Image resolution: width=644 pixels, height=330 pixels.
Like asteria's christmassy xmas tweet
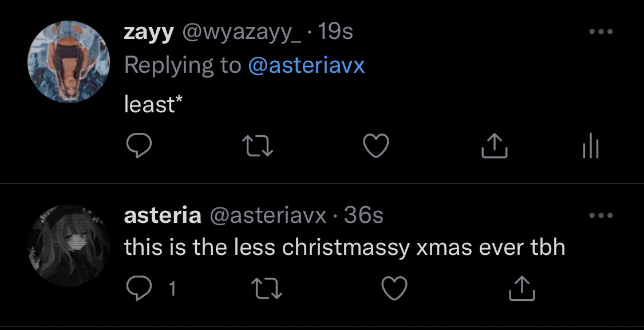click(394, 288)
